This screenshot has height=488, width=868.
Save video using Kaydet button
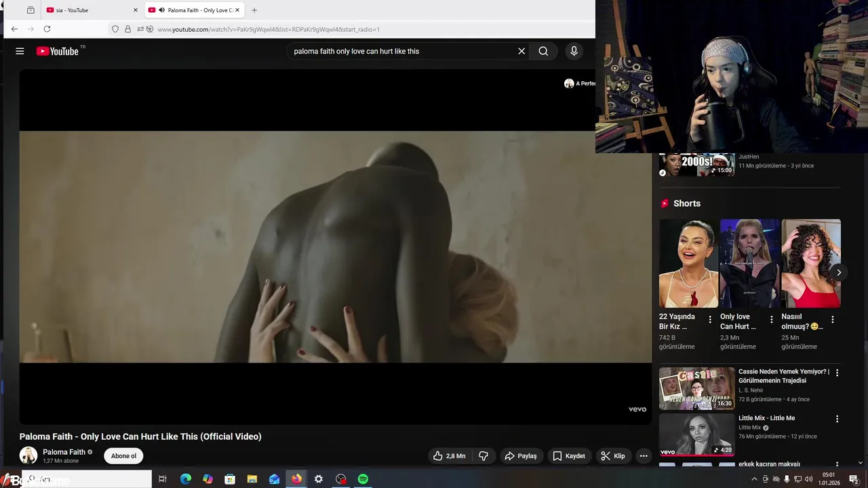coord(568,456)
